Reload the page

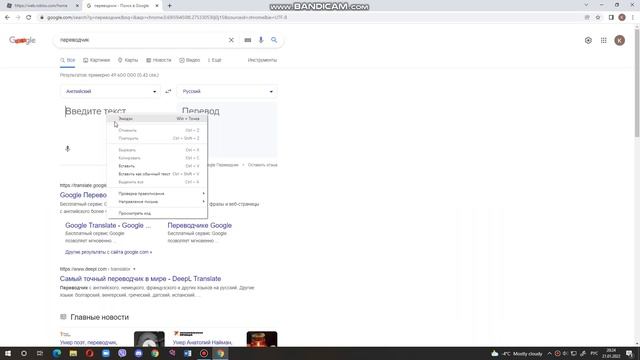[29, 18]
